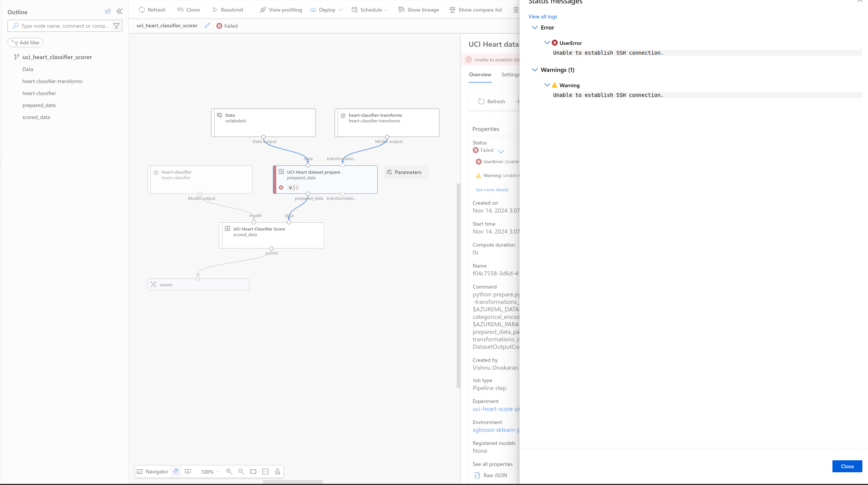868x485 pixels.
Task: Open the uci-heart-score experiment link
Action: (x=496, y=409)
